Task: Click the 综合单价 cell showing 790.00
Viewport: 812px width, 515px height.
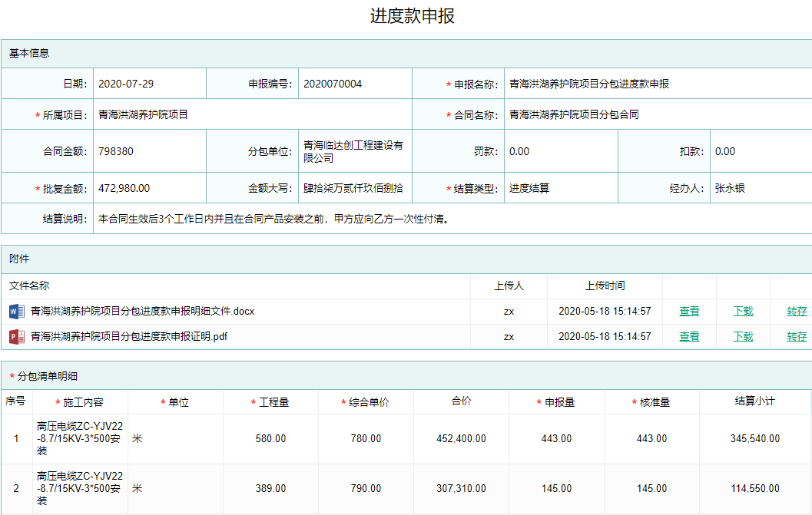Action: pos(366,489)
